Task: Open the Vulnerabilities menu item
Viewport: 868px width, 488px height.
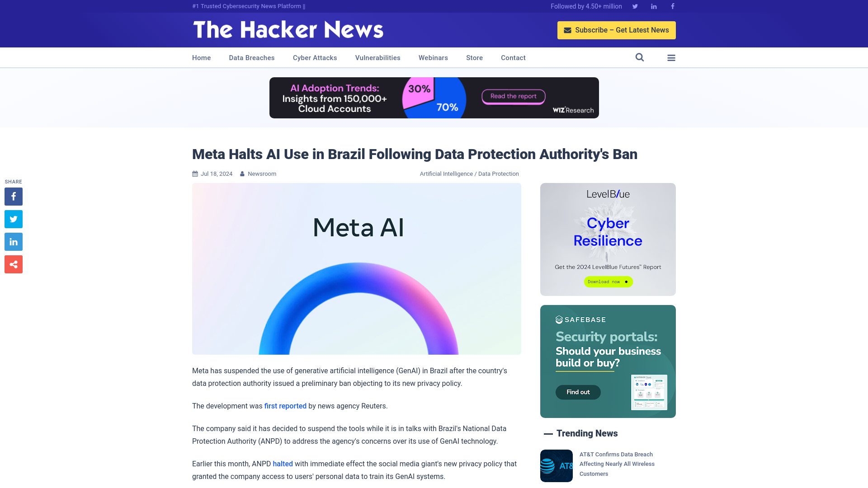Action: coord(377,57)
